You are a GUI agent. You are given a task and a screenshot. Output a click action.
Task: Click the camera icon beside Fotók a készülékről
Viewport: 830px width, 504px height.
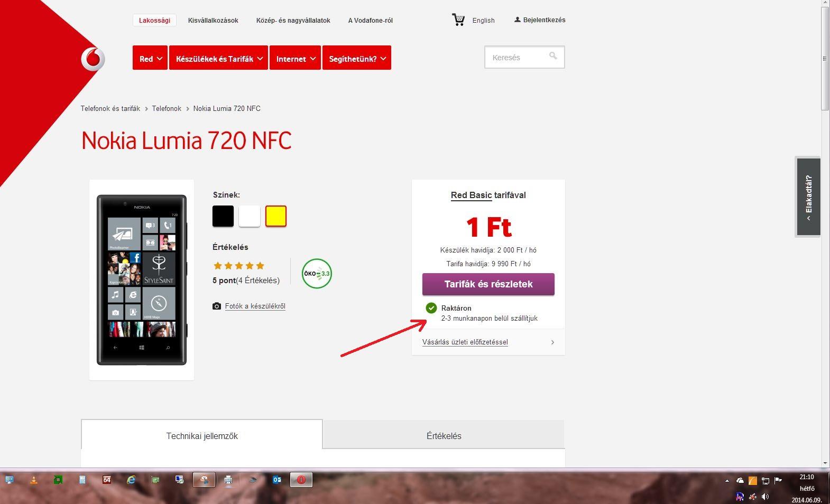pos(217,306)
